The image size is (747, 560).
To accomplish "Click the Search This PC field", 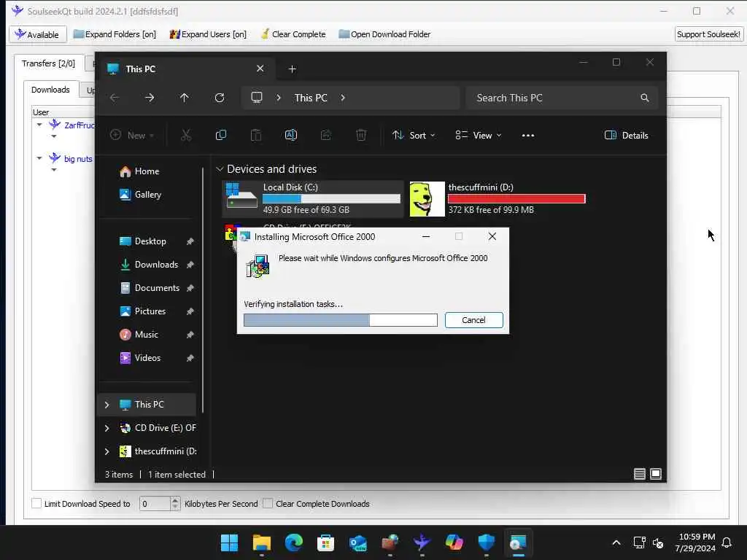I will click(x=562, y=98).
